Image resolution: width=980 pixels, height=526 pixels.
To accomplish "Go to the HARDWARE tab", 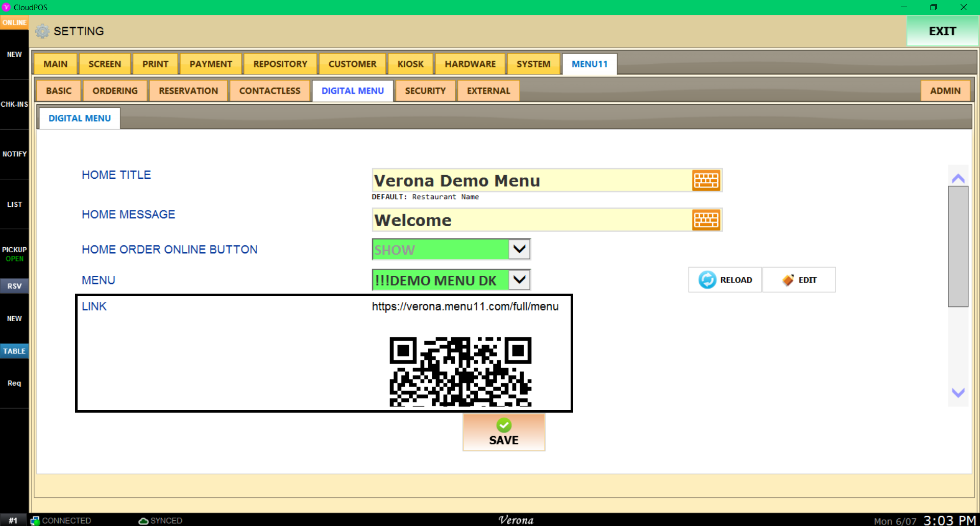I will [x=470, y=64].
